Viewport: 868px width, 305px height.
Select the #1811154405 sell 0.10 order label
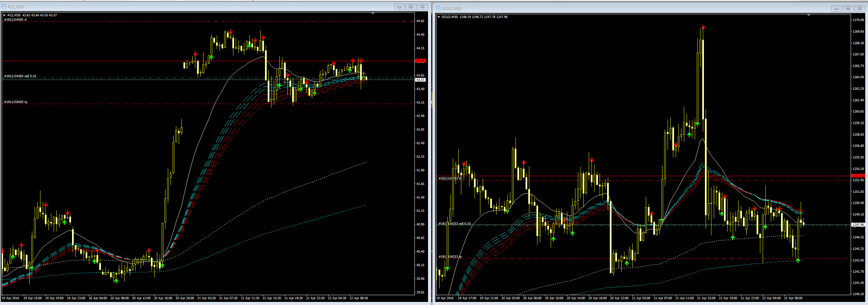pos(20,76)
